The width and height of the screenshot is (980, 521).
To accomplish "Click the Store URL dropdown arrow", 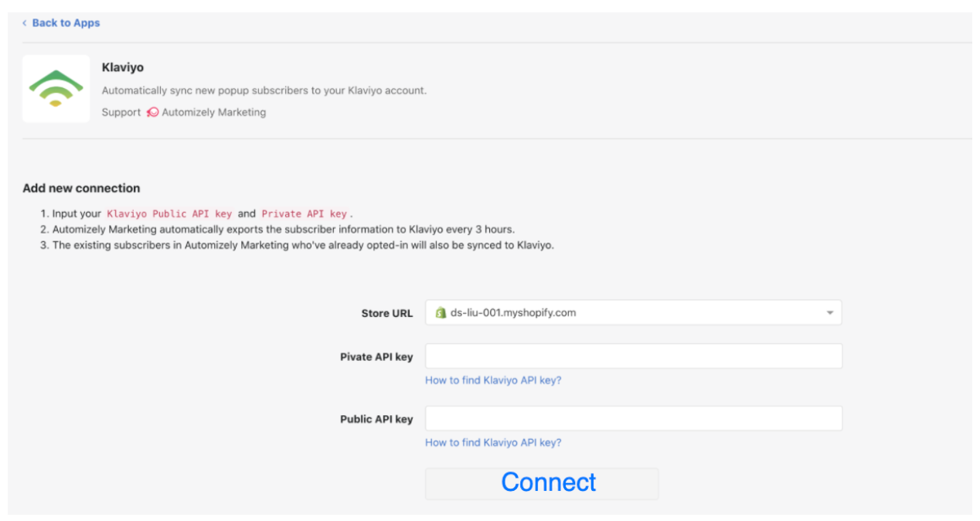I will (x=829, y=313).
